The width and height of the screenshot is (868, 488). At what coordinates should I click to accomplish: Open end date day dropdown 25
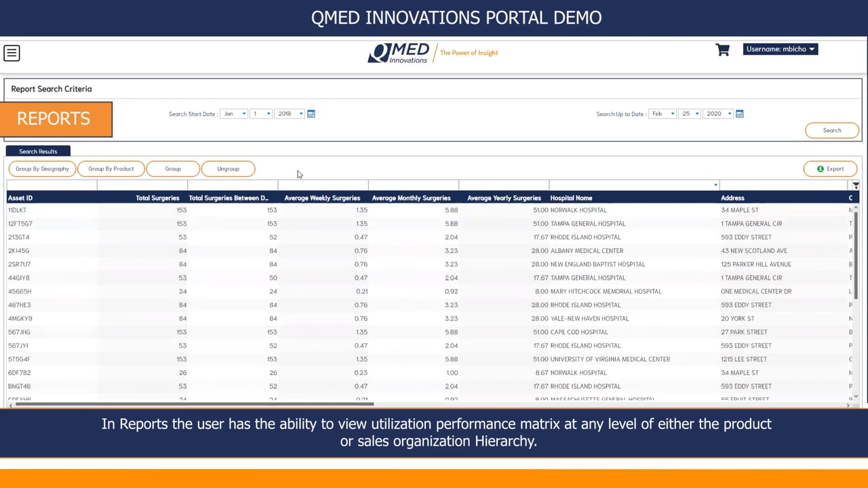pyautogui.click(x=690, y=114)
